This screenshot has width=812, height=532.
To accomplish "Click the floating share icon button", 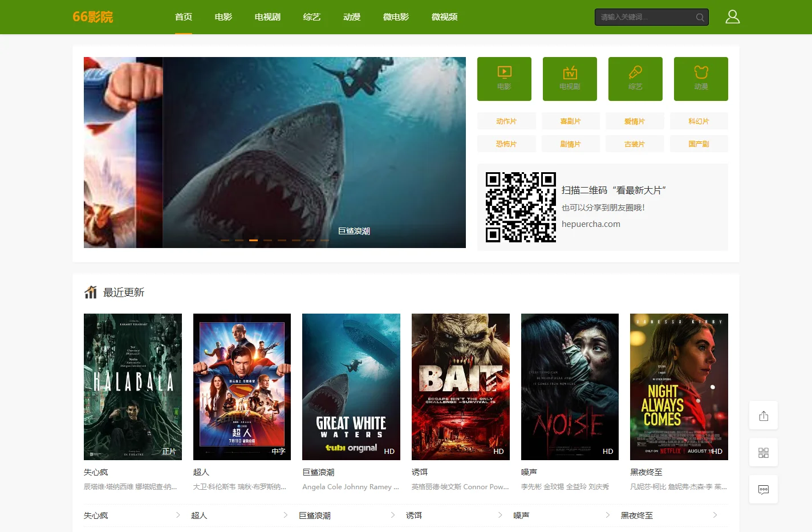I will pos(764,416).
